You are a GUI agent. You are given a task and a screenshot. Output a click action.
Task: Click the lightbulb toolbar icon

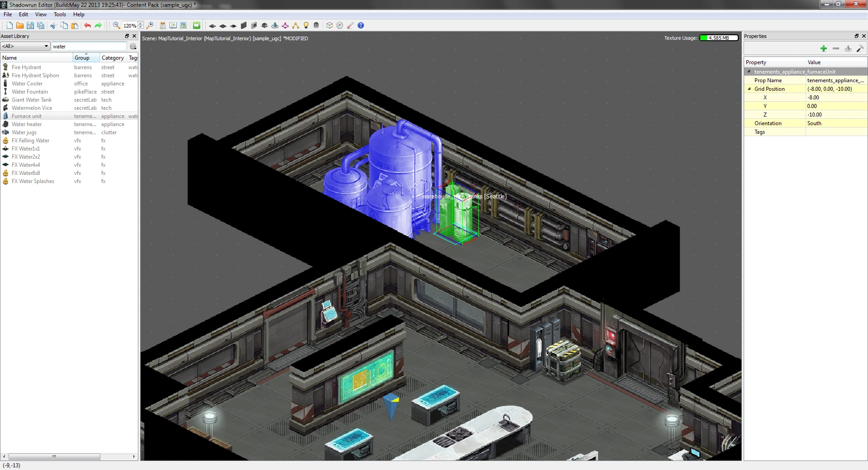[306, 26]
